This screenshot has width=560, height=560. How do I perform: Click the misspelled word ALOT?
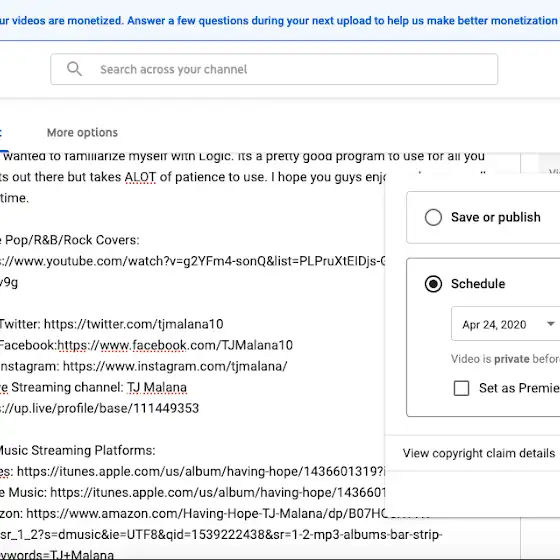point(140,177)
